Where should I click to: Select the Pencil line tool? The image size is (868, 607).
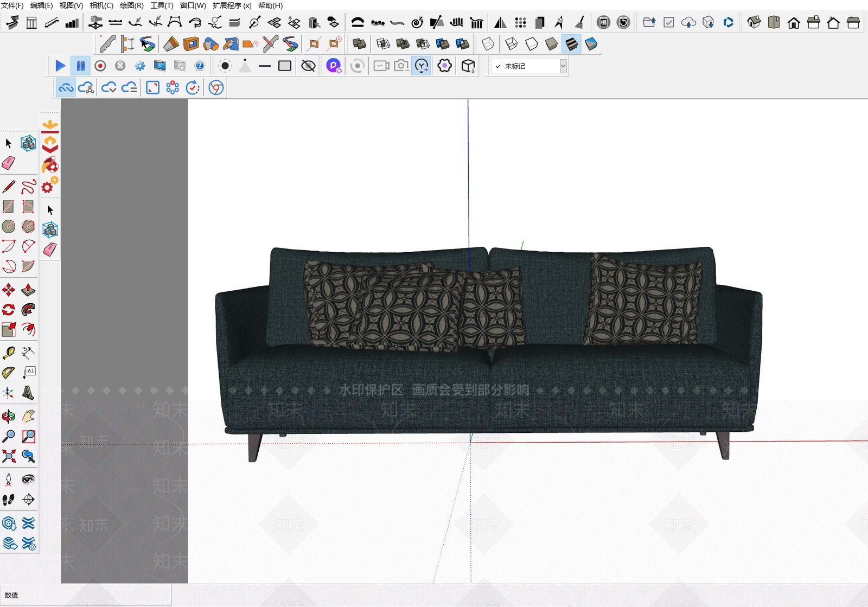click(9, 187)
